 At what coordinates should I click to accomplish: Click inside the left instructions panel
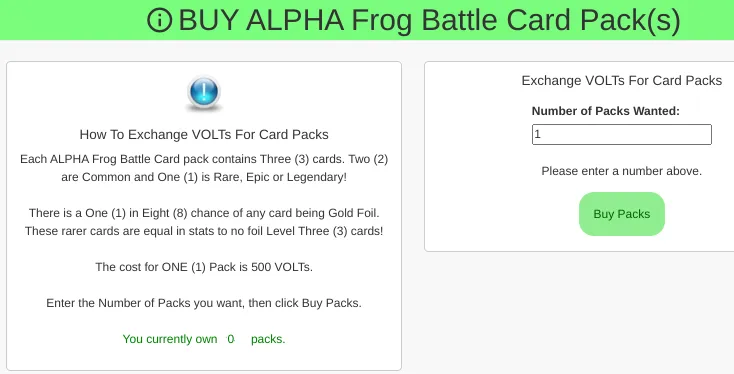204,216
